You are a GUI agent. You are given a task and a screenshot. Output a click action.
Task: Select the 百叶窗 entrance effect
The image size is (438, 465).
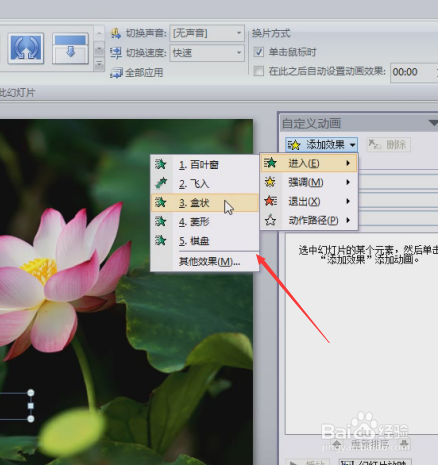205,165
